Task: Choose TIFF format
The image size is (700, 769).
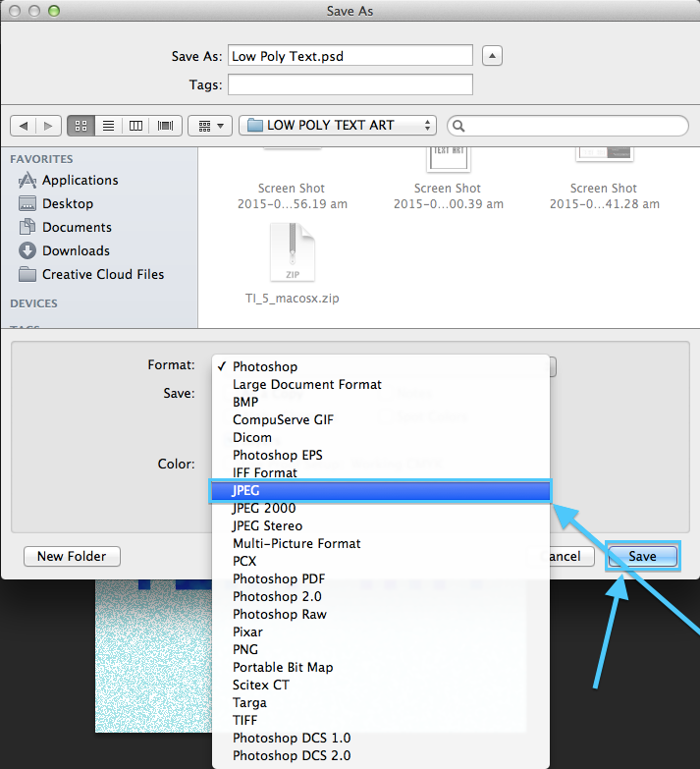Action: (381, 720)
